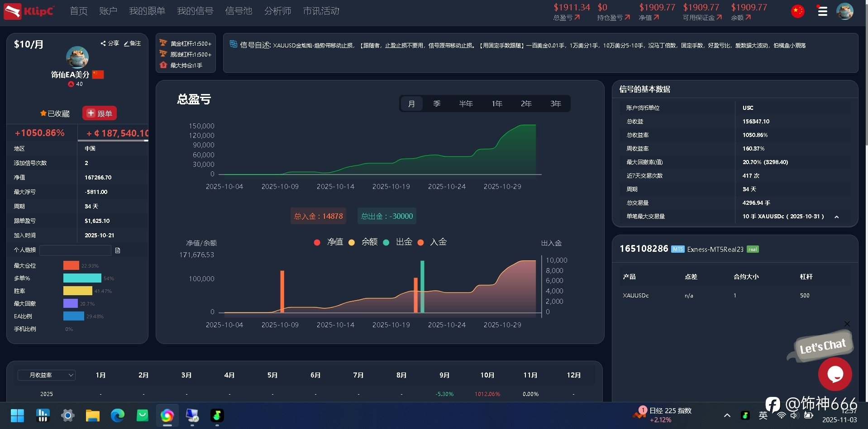Click the colorful browser icon on taskbar
The height and width of the screenshot is (429, 868).
[167, 415]
